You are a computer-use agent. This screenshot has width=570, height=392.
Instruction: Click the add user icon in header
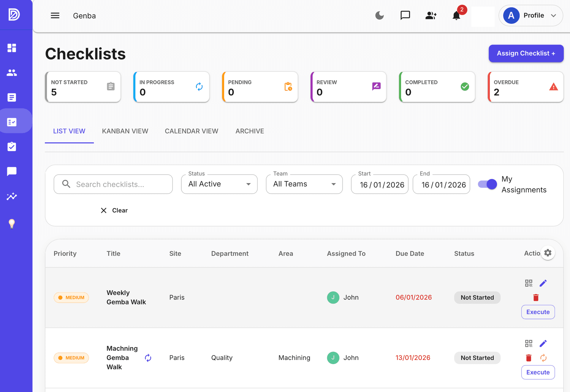point(431,15)
